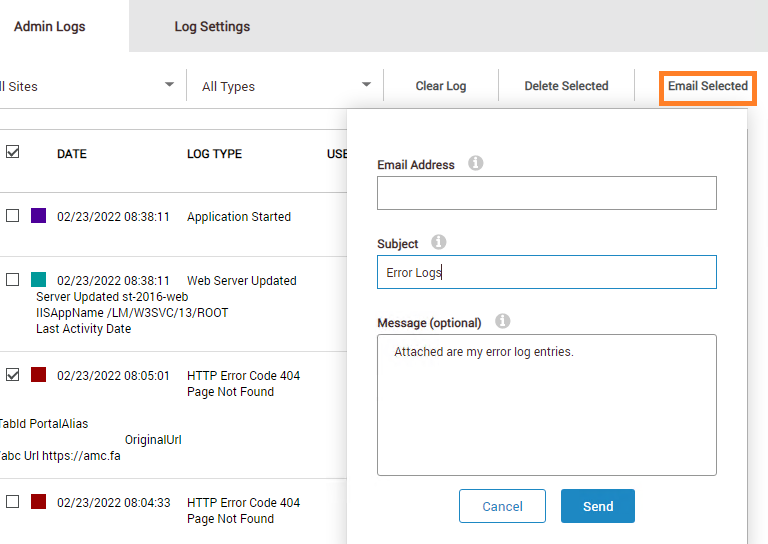
Task: Choose Delete Selected in toolbar
Action: (566, 86)
